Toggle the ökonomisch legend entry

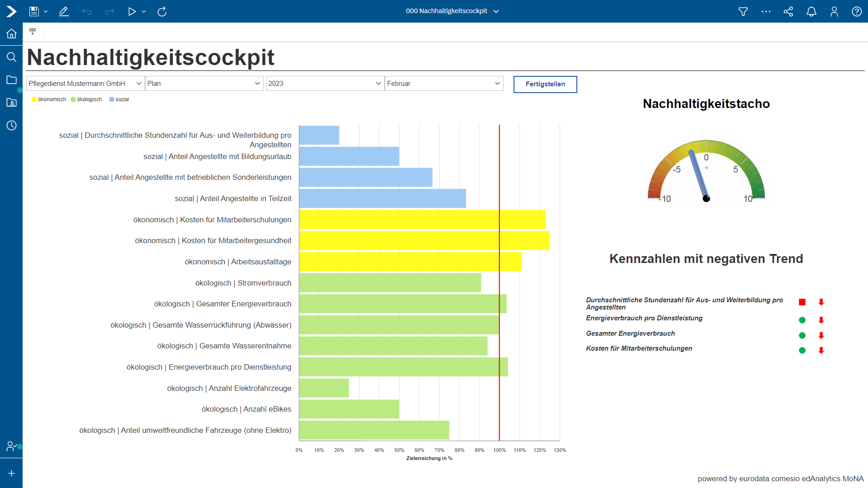(49, 99)
